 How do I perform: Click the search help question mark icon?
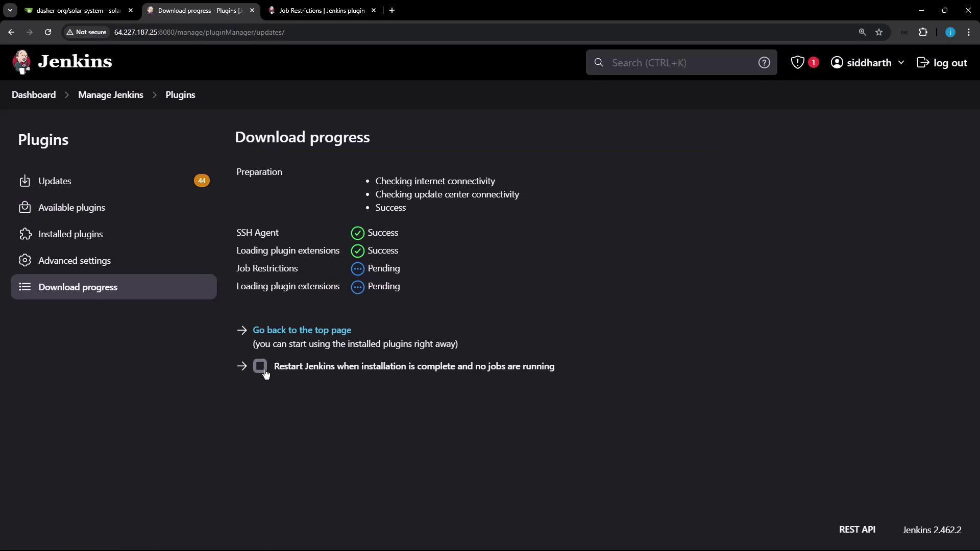(x=764, y=63)
